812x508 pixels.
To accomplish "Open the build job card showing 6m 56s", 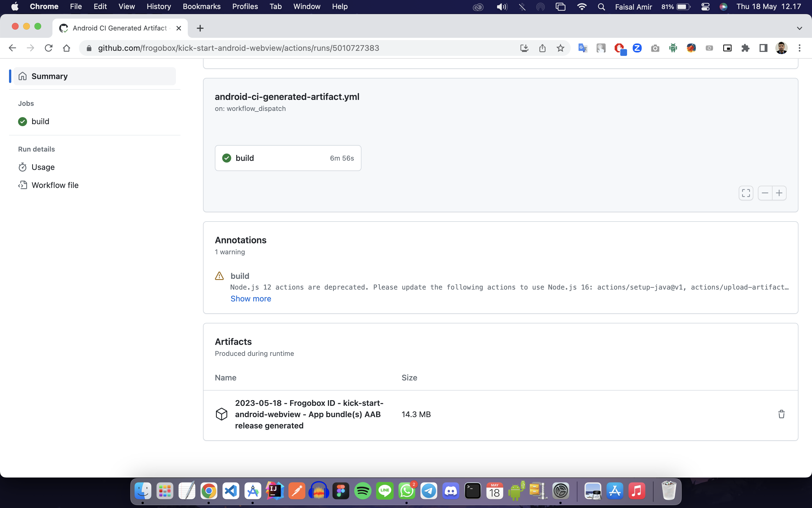I will point(288,158).
